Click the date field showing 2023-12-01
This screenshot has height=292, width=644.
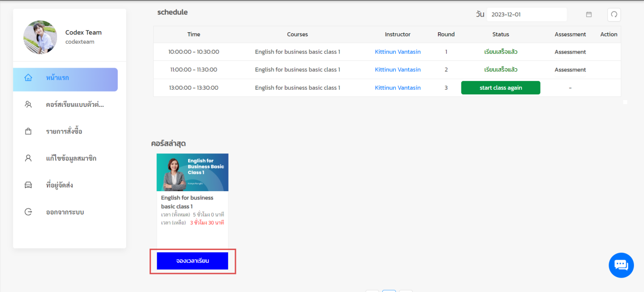tap(526, 14)
